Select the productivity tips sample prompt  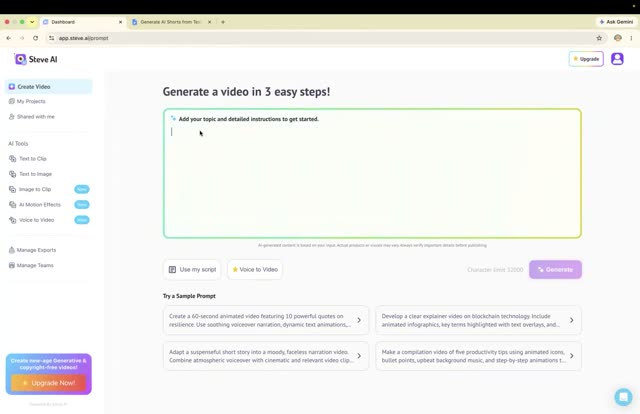[x=478, y=356]
